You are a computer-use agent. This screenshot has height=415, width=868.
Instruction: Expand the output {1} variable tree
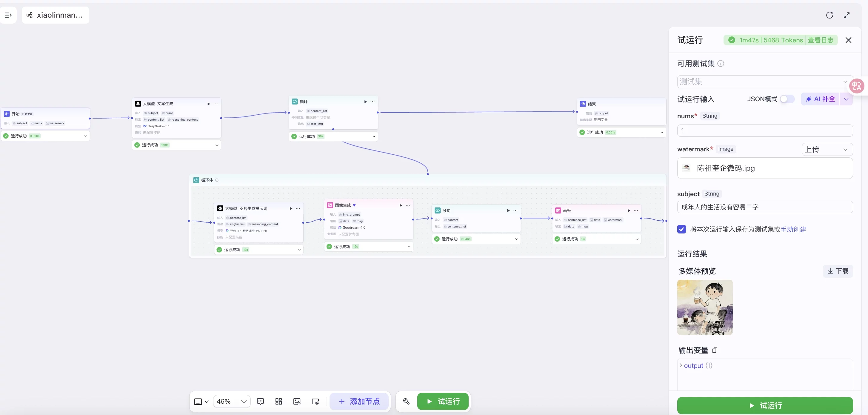[x=681, y=365]
